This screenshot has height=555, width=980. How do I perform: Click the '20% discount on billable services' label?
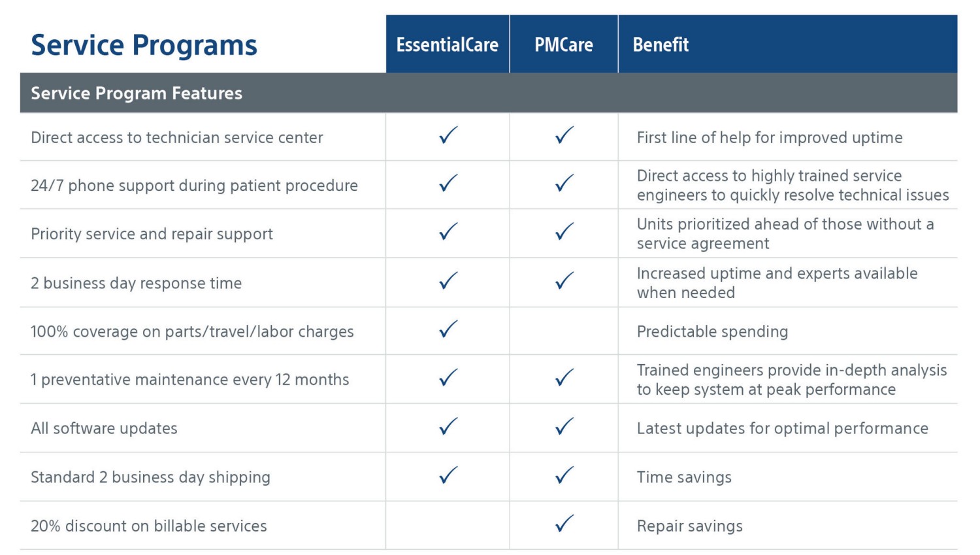pyautogui.click(x=149, y=526)
